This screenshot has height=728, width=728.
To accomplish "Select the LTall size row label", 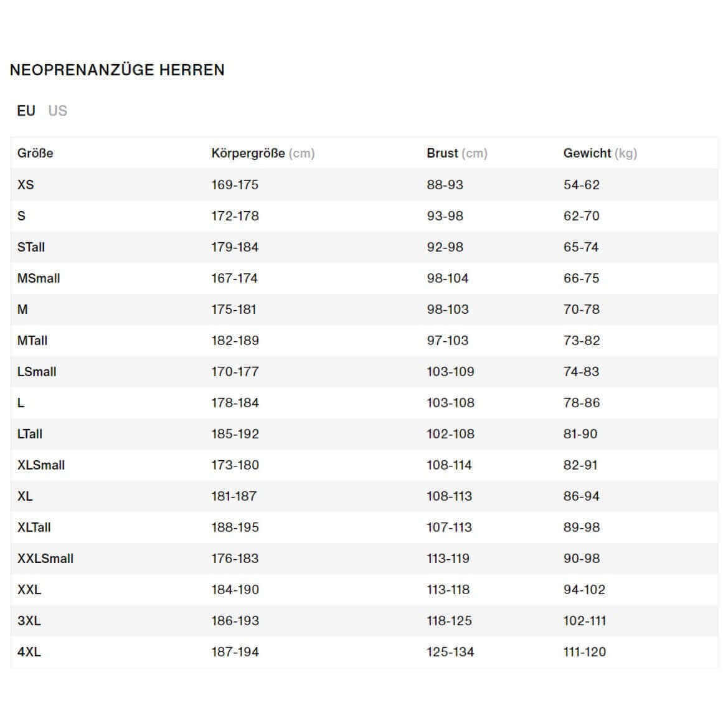I will [30, 434].
